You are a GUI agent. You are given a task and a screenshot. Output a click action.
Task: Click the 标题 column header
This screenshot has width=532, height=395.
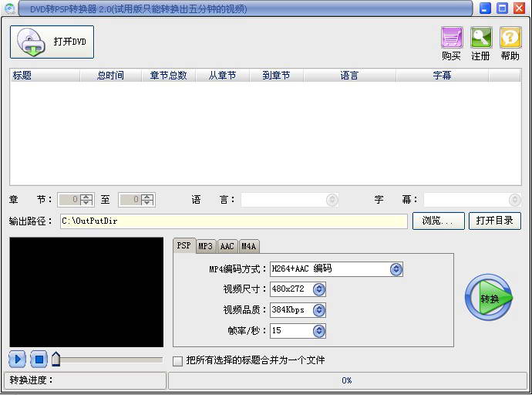(45, 75)
